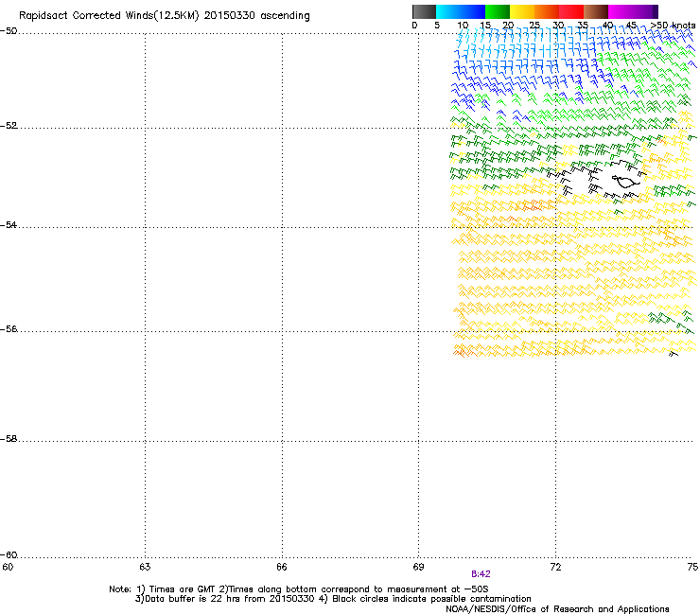Click the '60' longitude axis label
Screen dimensions: 700x615
pos(8,567)
